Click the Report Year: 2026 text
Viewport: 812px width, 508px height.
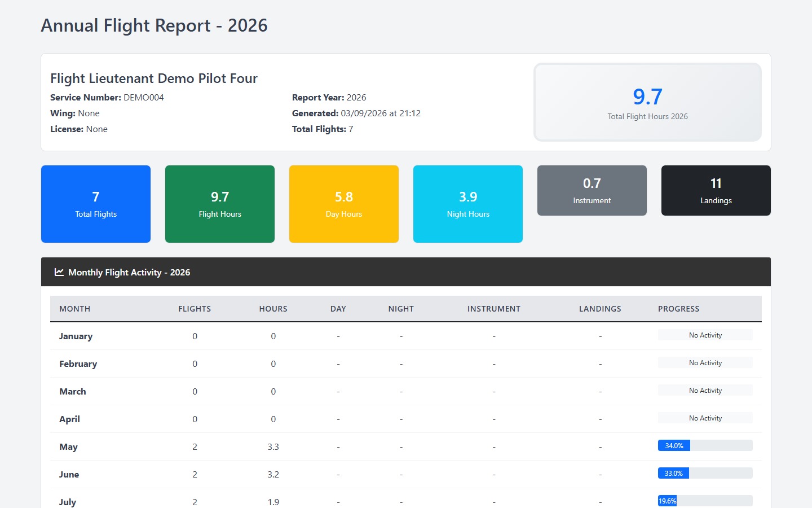pyautogui.click(x=329, y=97)
